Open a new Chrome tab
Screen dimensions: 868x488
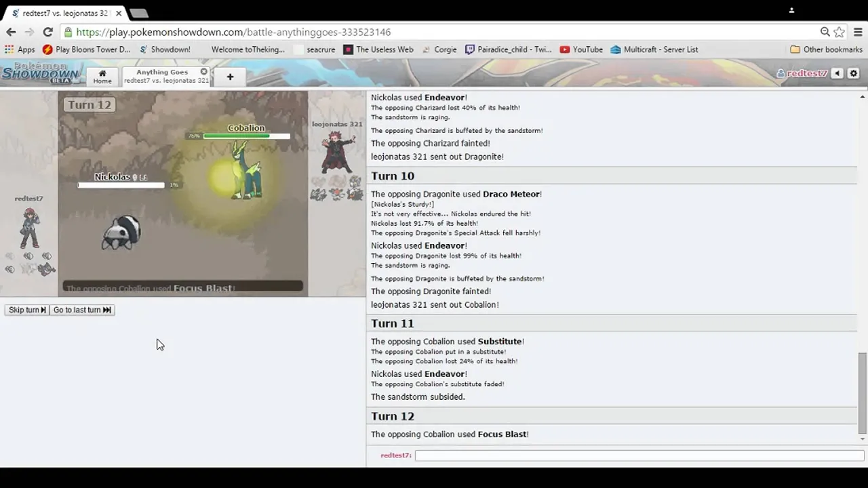(138, 13)
